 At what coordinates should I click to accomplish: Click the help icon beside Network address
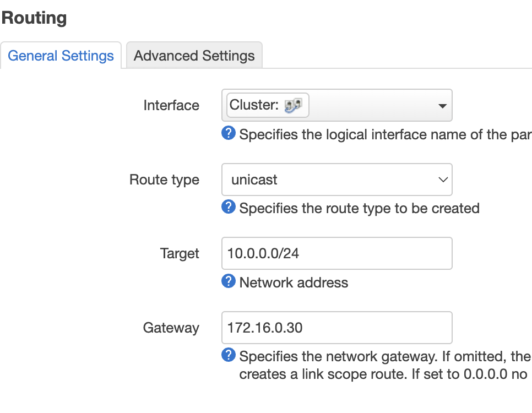(229, 281)
